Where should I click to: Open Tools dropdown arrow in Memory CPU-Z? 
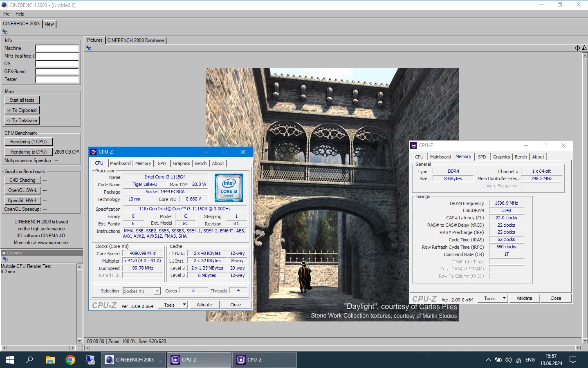(505, 298)
